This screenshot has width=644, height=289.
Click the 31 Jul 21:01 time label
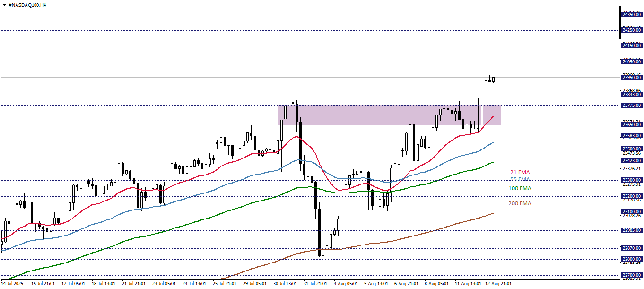coord(315,284)
